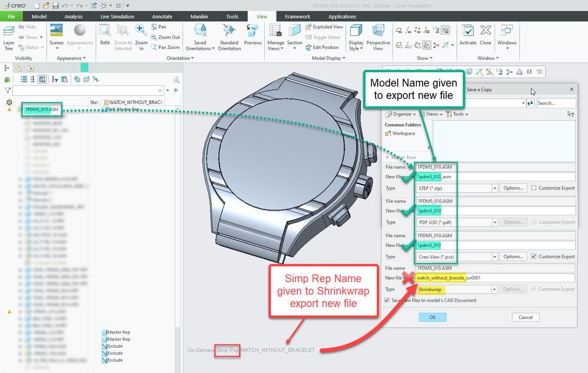This screenshot has width=588, height=373.
Task: Open the Scenes gallery
Action: (57, 36)
